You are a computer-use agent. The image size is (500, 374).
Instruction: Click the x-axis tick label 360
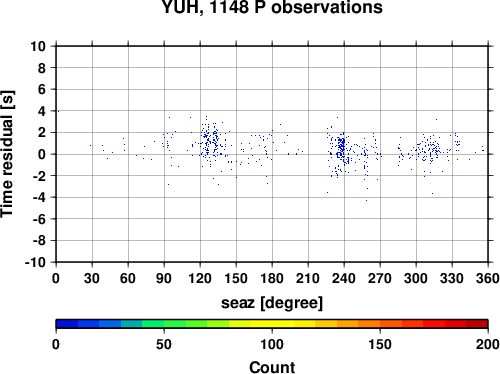(x=488, y=278)
